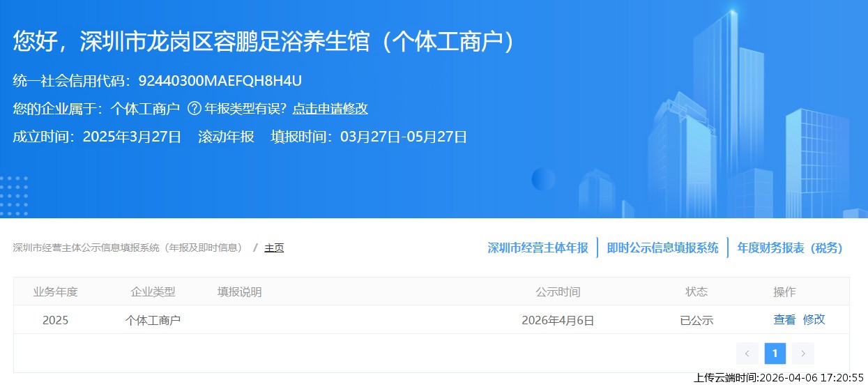Viewport: 868px width, 387px height.
Task: Click 修改 for the 2025 report
Action: [814, 319]
